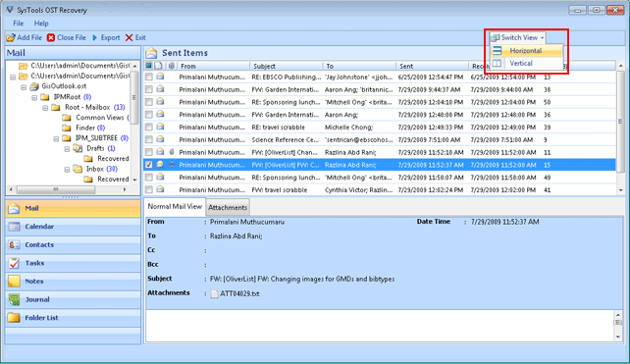Click the red Exit X icon
This screenshot has height=364, width=630.
click(129, 37)
